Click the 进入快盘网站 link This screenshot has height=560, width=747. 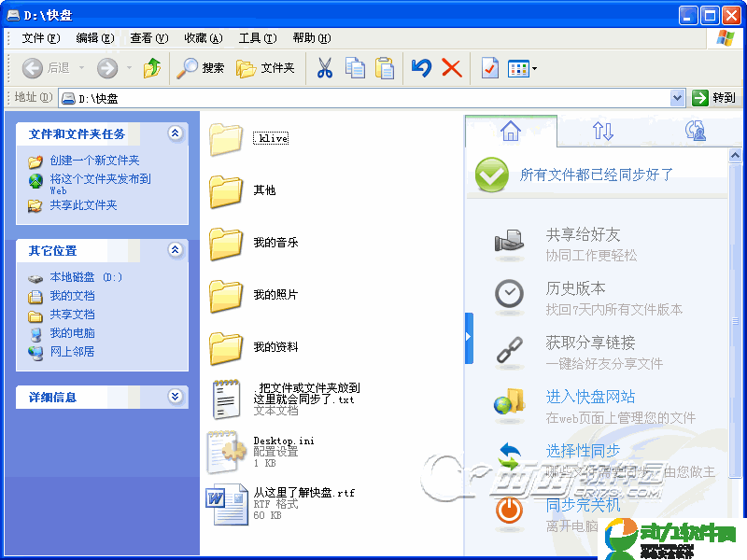(590, 397)
